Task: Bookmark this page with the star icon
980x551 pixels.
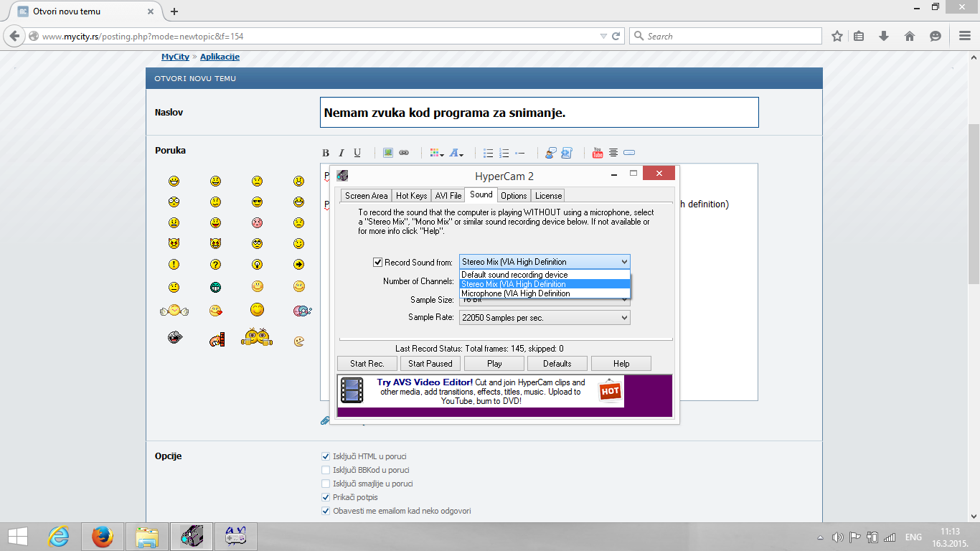Action: [x=837, y=36]
